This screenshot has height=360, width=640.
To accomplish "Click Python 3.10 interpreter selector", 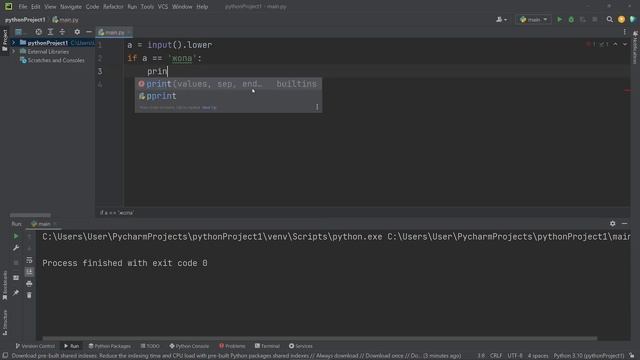I will pyautogui.click(x=589, y=356).
